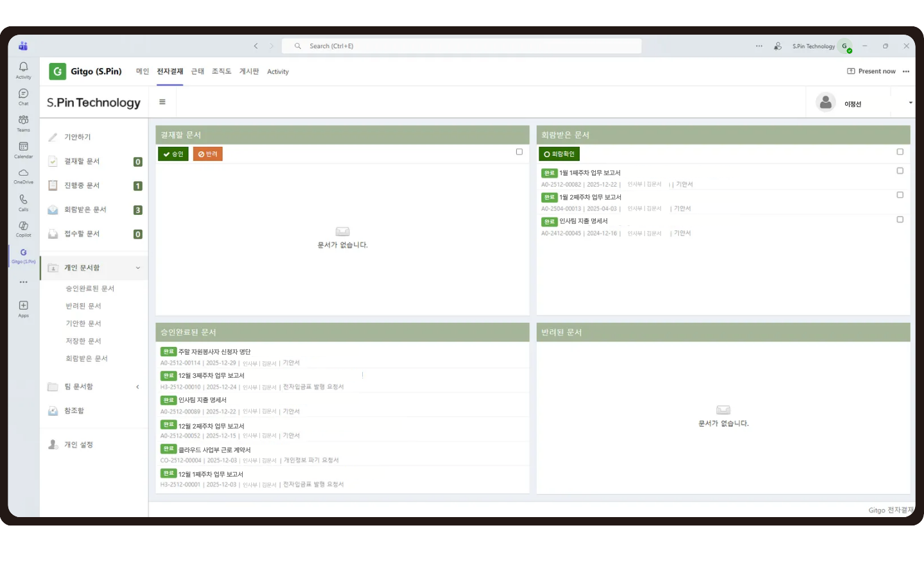This screenshot has height=562, width=924.
Task: Check the select-all checkbox in 결재할 문서 panel
Action: 519,152
